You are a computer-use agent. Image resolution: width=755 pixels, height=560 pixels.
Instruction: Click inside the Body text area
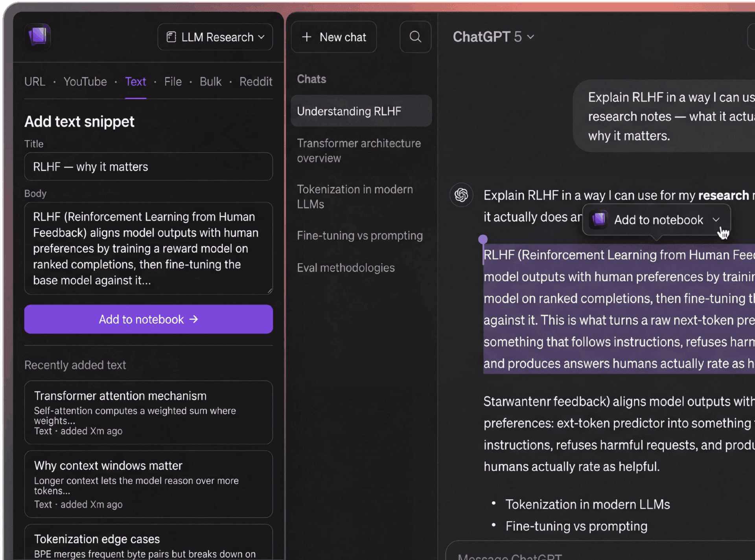click(149, 248)
